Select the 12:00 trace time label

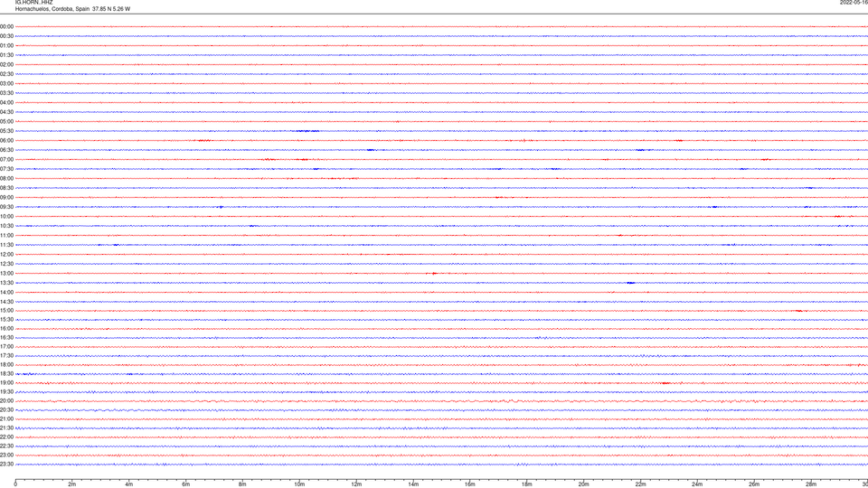click(6, 255)
